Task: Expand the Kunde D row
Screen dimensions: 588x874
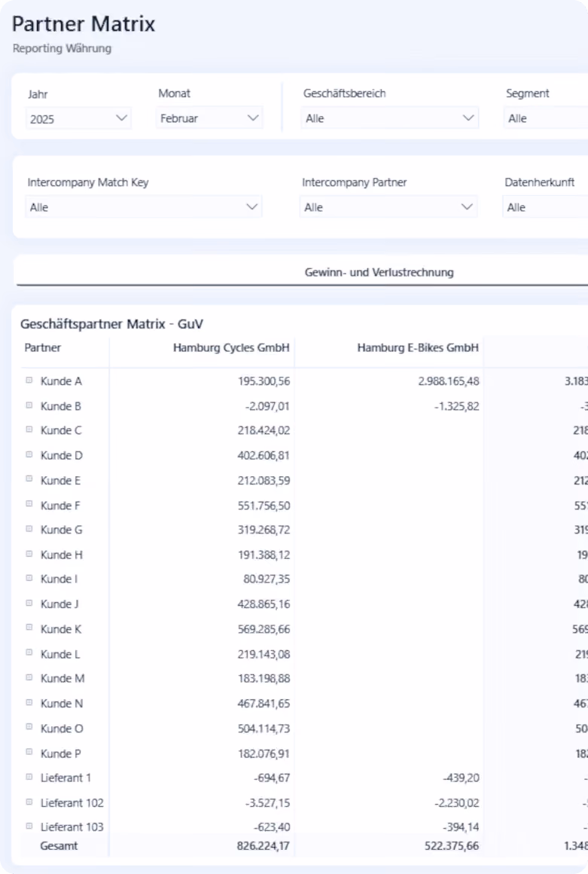Action: (x=29, y=455)
